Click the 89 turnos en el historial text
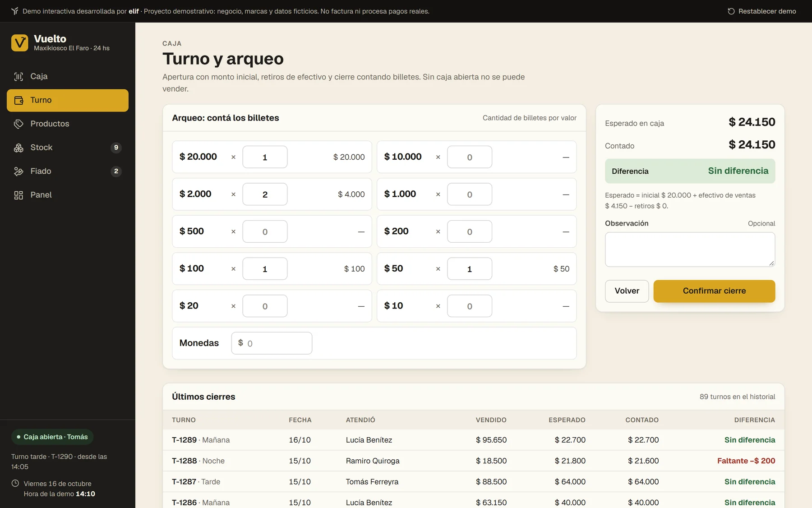The width and height of the screenshot is (812, 508). coord(737,397)
